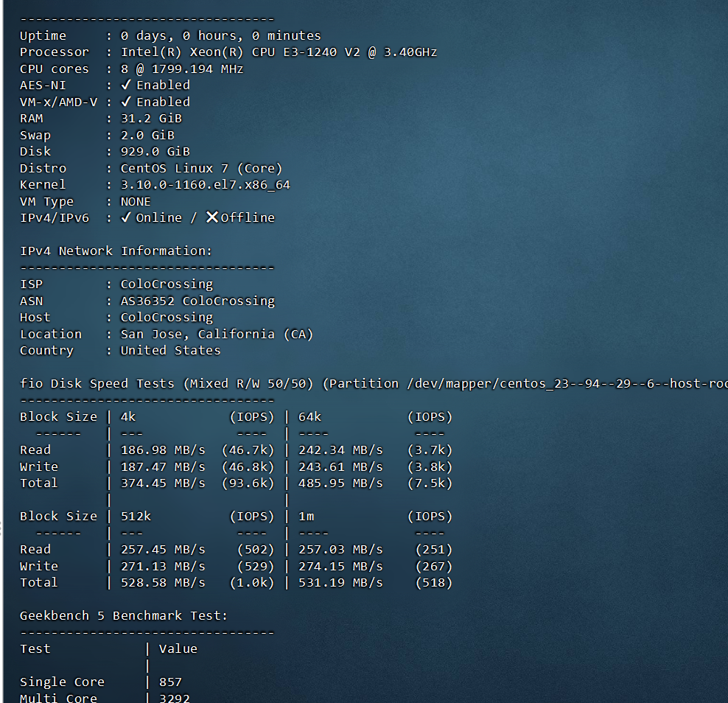Click the IPv4 Network Information heading
728x703 pixels.
click(x=116, y=251)
